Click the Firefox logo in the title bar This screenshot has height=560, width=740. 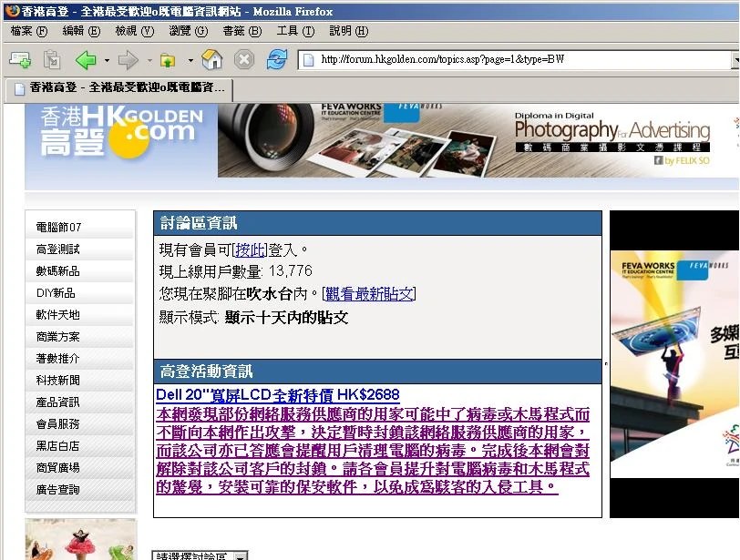click(12, 10)
